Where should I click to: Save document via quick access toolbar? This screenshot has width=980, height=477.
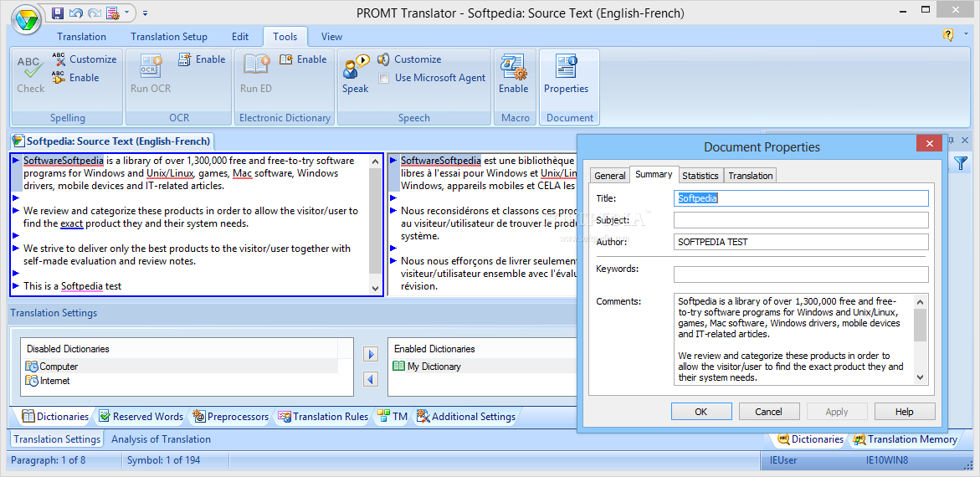(58, 13)
